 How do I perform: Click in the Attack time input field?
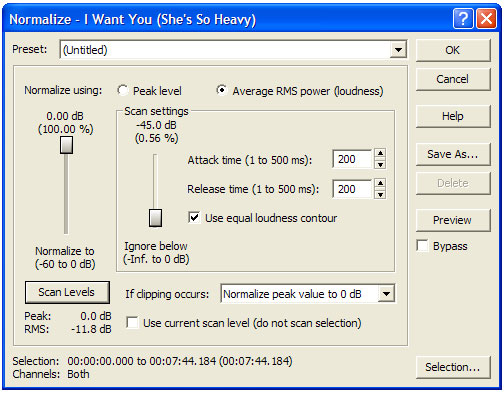352,159
